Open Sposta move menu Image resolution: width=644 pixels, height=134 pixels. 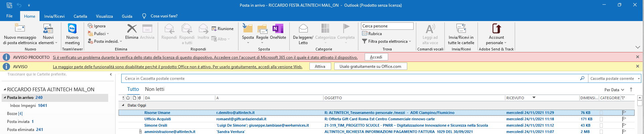[248, 34]
